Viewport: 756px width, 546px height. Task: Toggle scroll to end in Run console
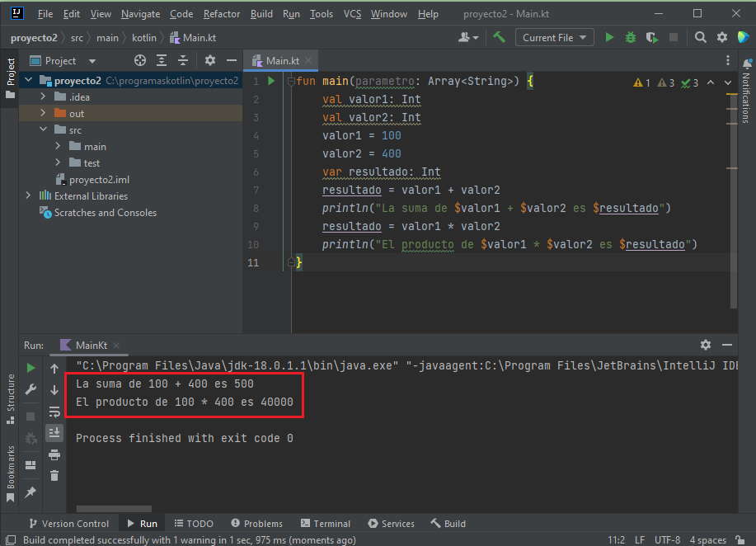coord(54,433)
